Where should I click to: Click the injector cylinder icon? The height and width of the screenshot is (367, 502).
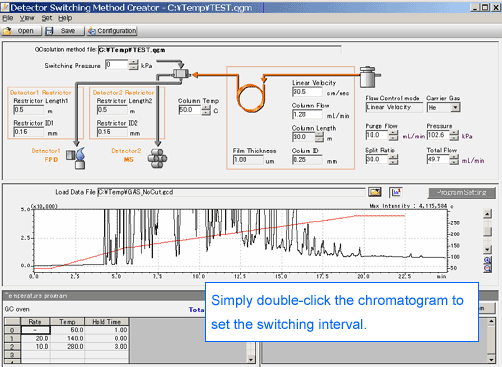370,77
